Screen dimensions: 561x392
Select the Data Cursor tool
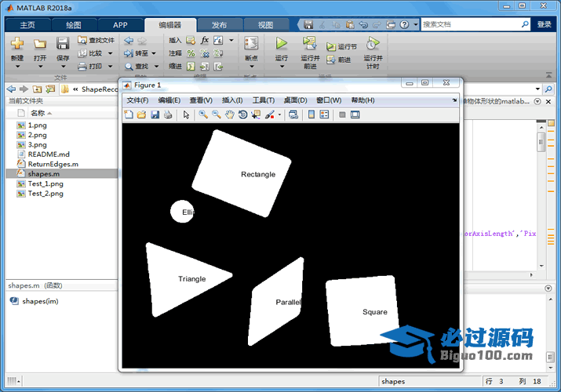(x=256, y=114)
